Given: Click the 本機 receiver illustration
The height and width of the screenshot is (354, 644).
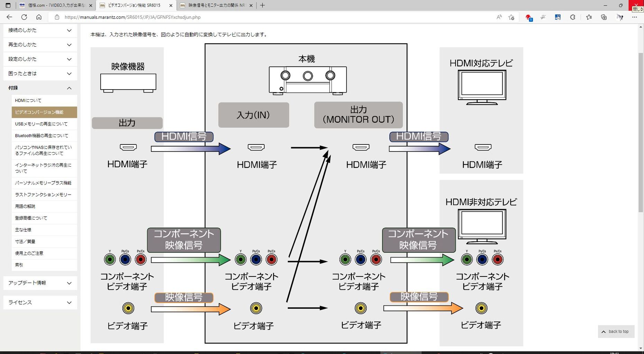Looking at the screenshot, I should (x=308, y=80).
